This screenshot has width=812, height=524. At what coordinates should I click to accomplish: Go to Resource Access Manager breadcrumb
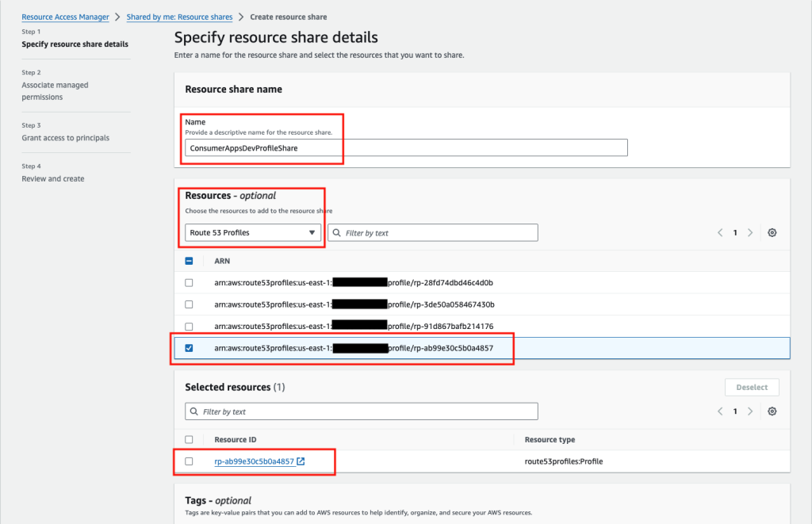(x=65, y=17)
